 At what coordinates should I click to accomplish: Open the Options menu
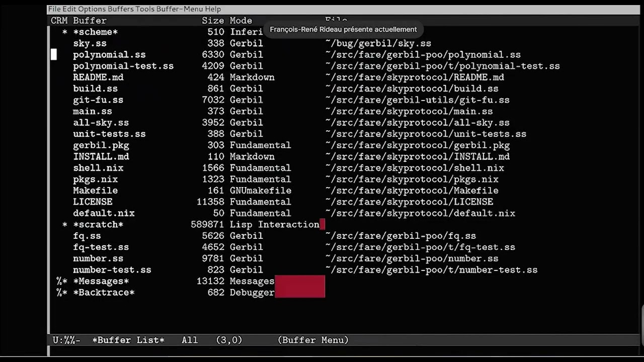coord(92,9)
